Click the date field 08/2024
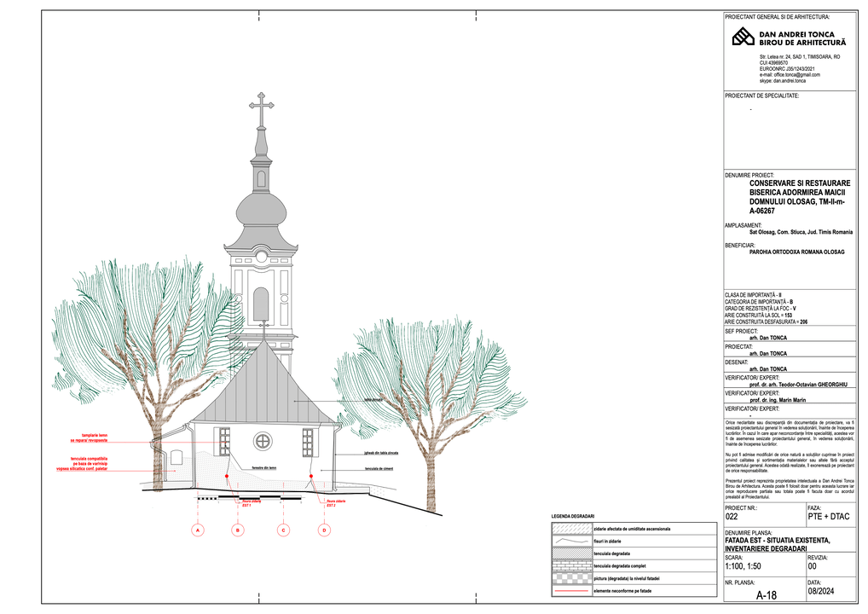 click(x=819, y=591)
